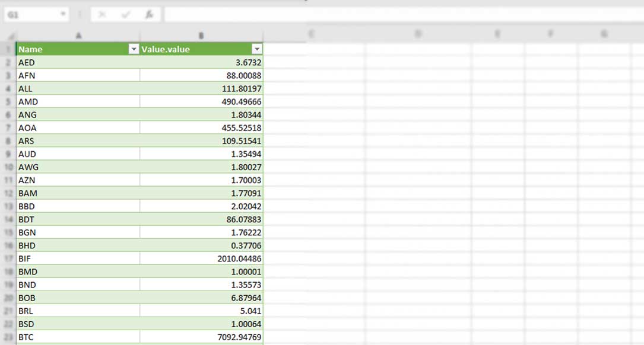
Task: Open the Name Box dropdown arrow
Action: pyautogui.click(x=63, y=14)
